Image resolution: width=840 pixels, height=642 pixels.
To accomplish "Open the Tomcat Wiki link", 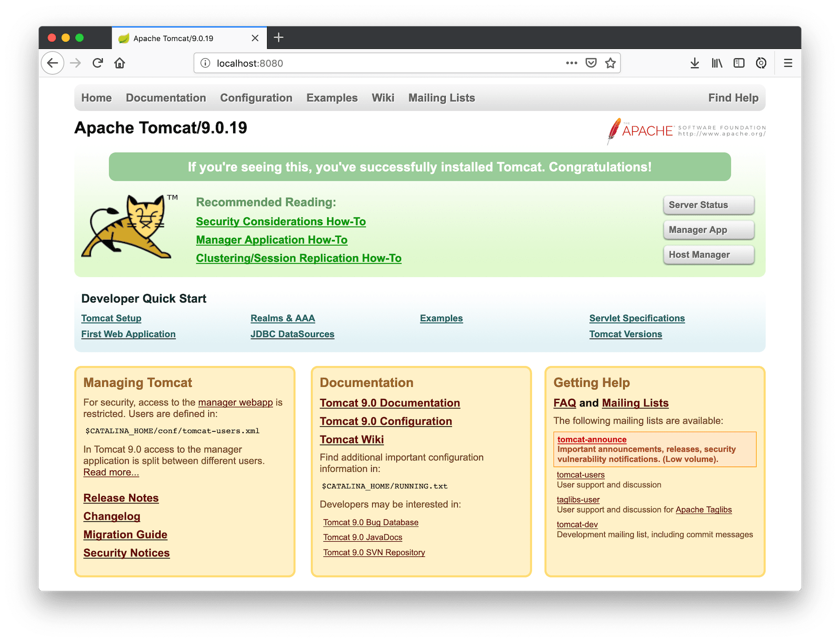I will tap(352, 440).
